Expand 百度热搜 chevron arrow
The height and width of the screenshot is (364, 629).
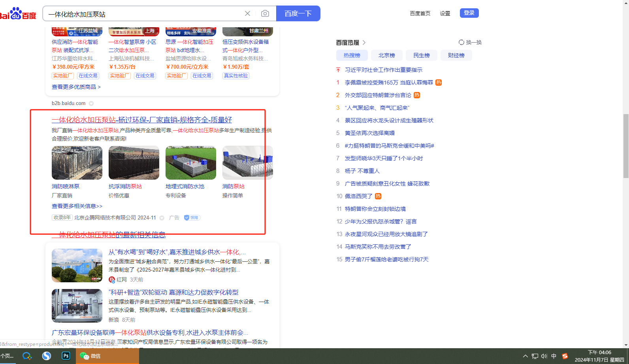[x=364, y=43]
